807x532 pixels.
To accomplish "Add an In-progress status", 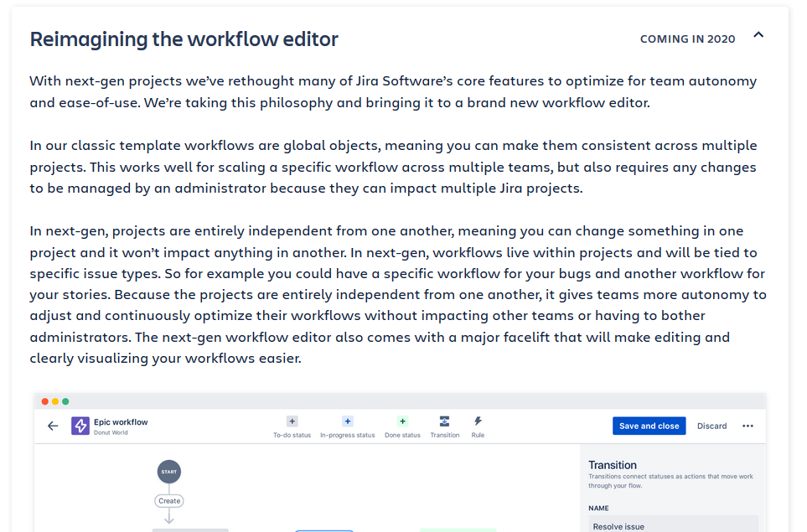I will click(x=348, y=421).
